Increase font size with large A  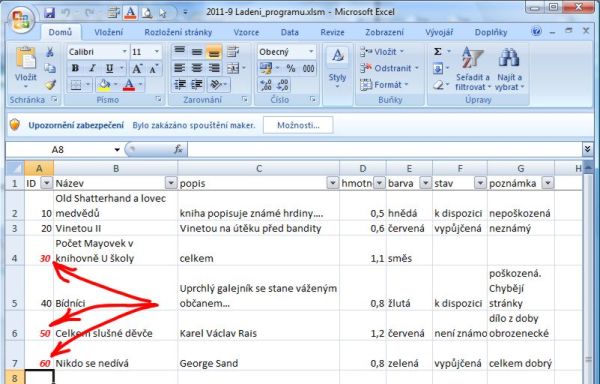[x=137, y=68]
